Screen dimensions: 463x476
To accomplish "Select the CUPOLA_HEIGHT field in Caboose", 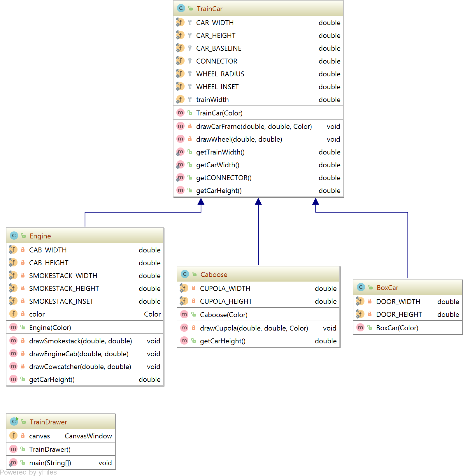I will 226,301.
